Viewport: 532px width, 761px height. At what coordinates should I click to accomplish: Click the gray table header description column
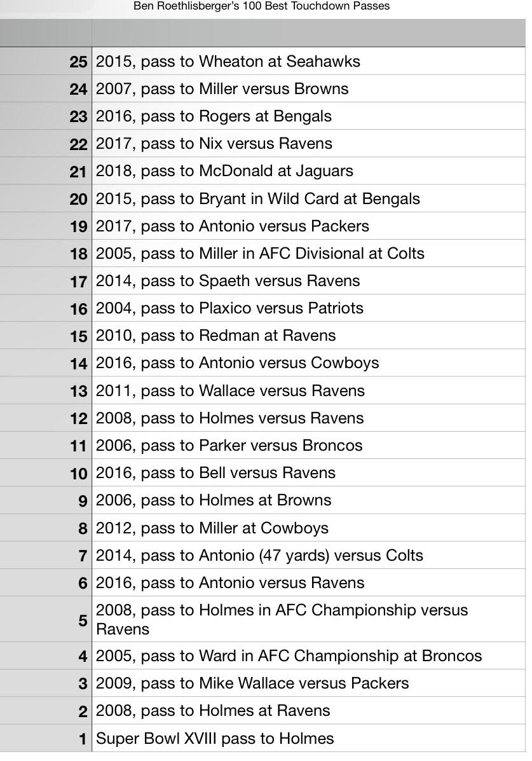[x=308, y=33]
